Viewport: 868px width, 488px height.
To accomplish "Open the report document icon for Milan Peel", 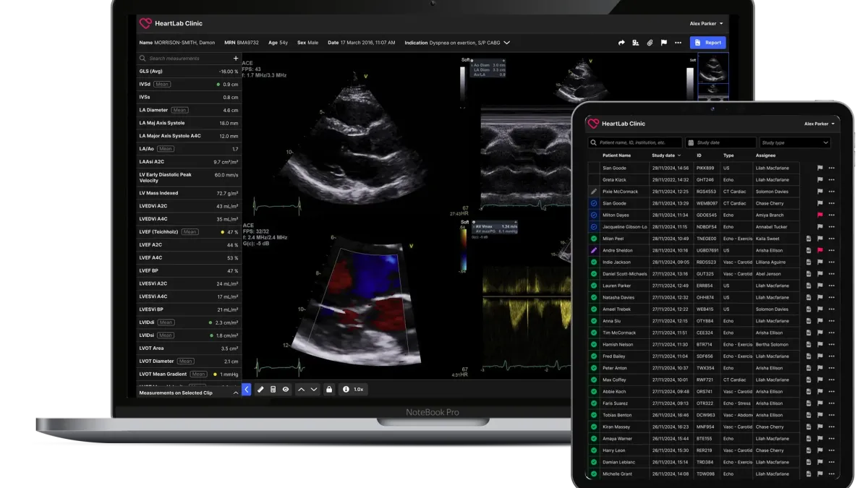I will pyautogui.click(x=809, y=239).
